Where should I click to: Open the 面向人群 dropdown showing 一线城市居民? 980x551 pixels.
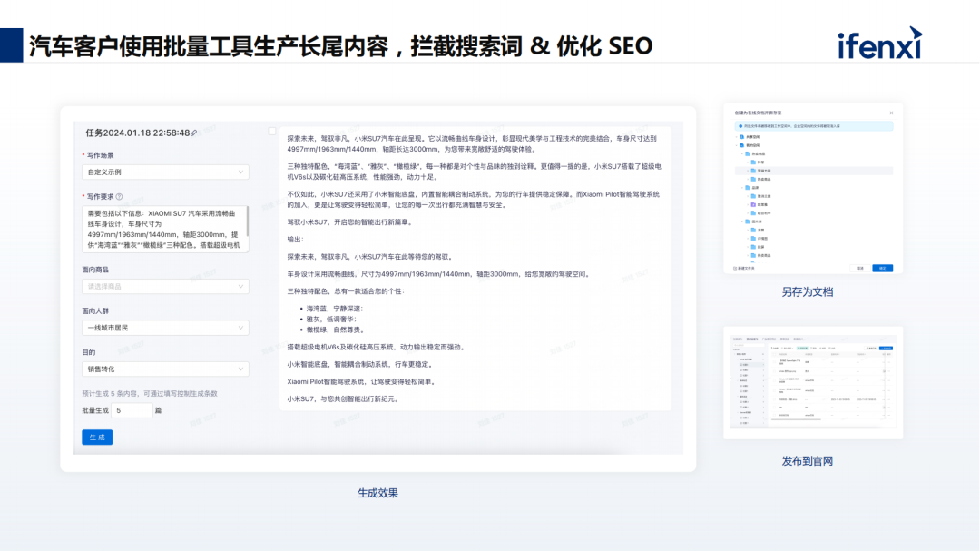coord(165,328)
